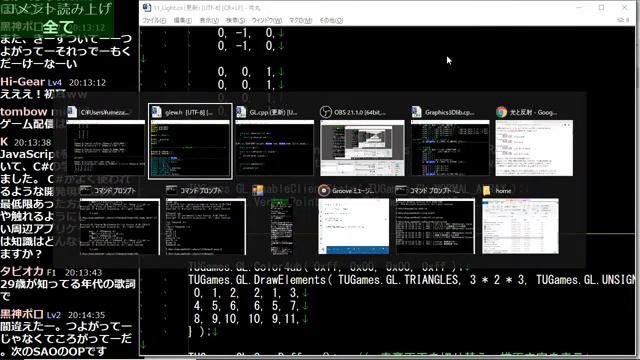This screenshot has height=360, width=640.
Task: Select the 全て filter in comment panel
Action: point(58,27)
